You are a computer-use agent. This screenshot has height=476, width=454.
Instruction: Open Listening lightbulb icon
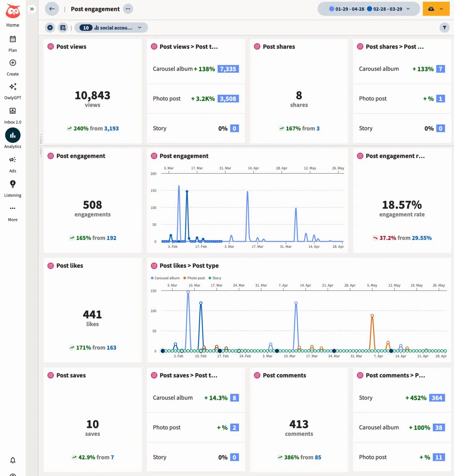[x=13, y=184]
